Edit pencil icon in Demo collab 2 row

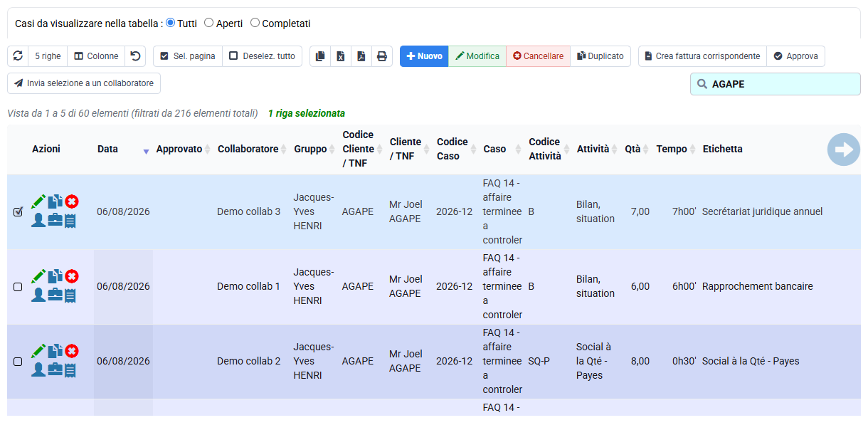pyautogui.click(x=38, y=351)
